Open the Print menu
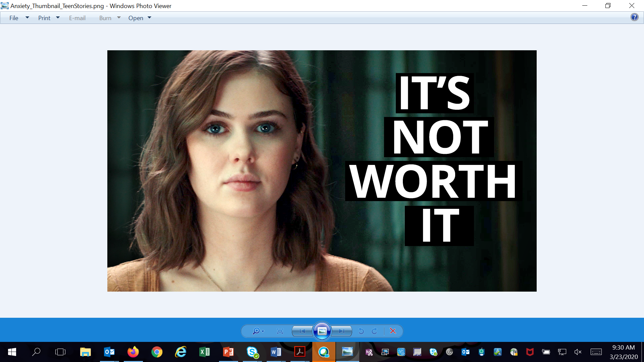The width and height of the screenshot is (644, 362). point(44,18)
